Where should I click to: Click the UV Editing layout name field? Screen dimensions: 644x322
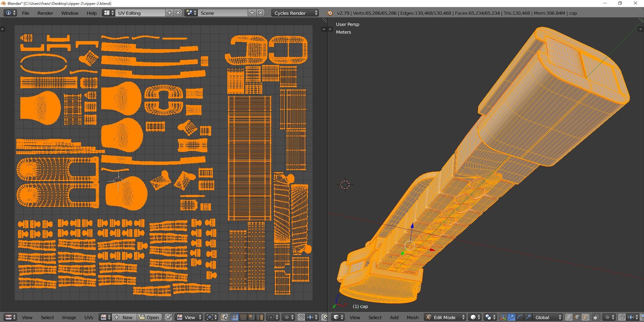[x=140, y=13]
